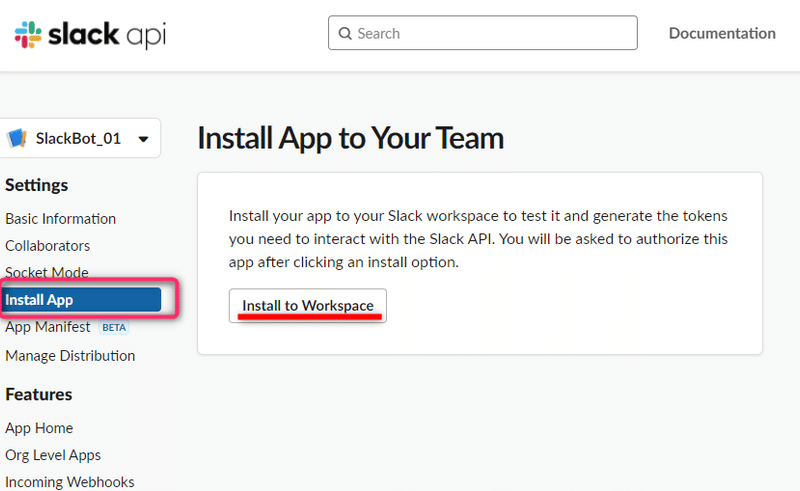
Task: Click the Install App to Your Team heading
Action: tap(351, 138)
